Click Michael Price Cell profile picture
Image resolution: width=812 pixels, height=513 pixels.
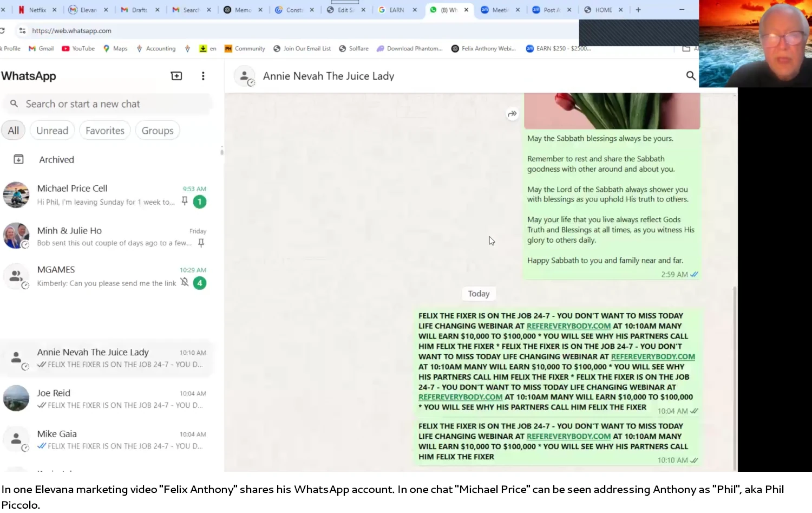click(16, 195)
